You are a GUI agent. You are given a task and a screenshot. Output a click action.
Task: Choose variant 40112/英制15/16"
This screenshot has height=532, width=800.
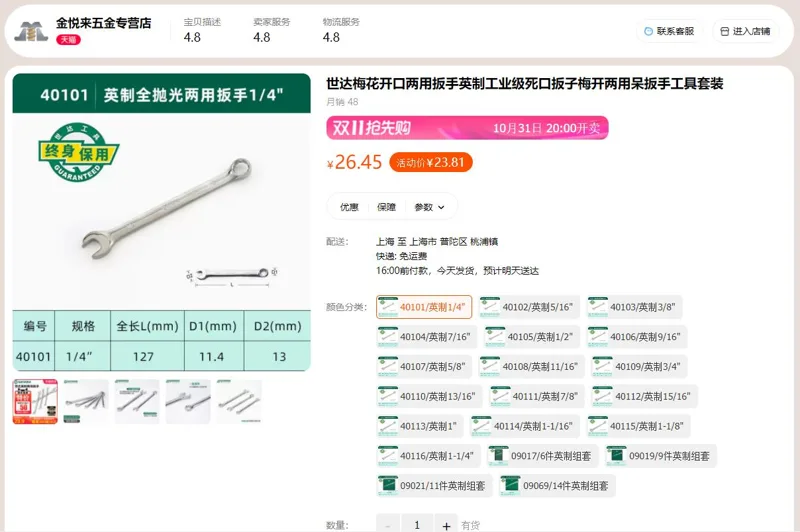tap(644, 396)
